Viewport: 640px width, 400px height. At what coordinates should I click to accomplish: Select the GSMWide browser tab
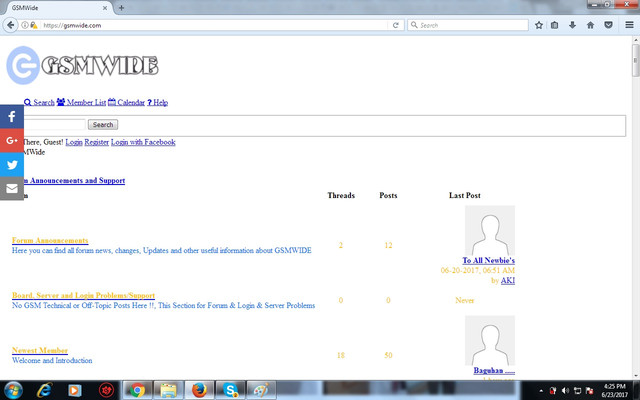pos(57,8)
